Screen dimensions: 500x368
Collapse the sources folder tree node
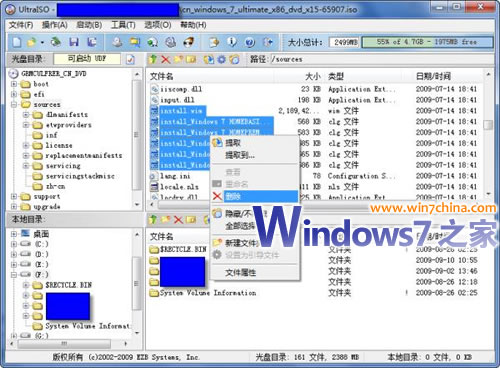(x=14, y=104)
